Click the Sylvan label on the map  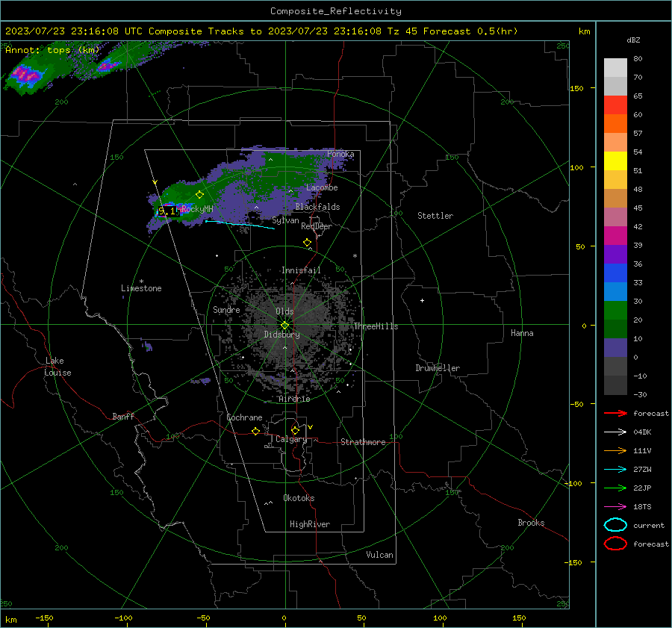tap(285, 221)
